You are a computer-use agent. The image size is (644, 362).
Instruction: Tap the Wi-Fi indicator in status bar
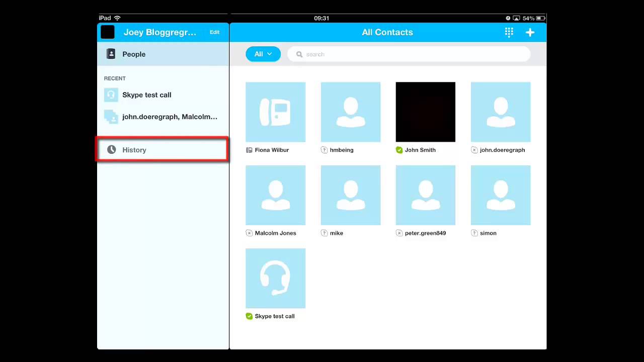click(x=117, y=18)
